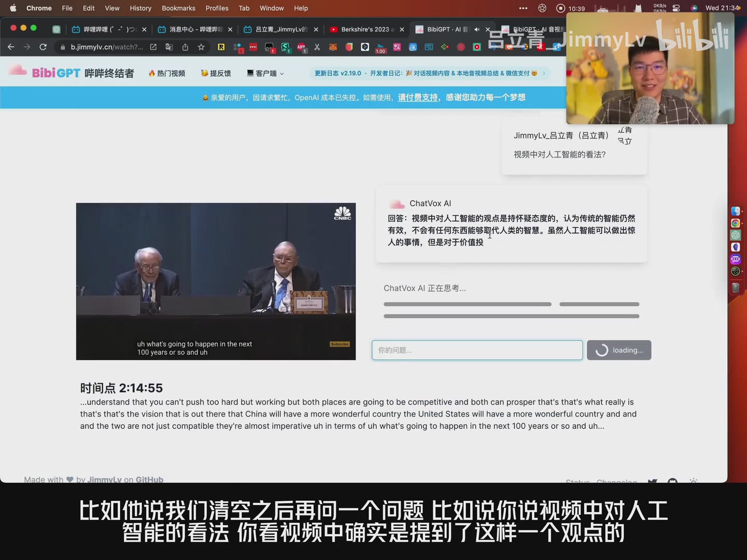Toggle the sun theme switch in footer
747x560 pixels.
coord(693,480)
